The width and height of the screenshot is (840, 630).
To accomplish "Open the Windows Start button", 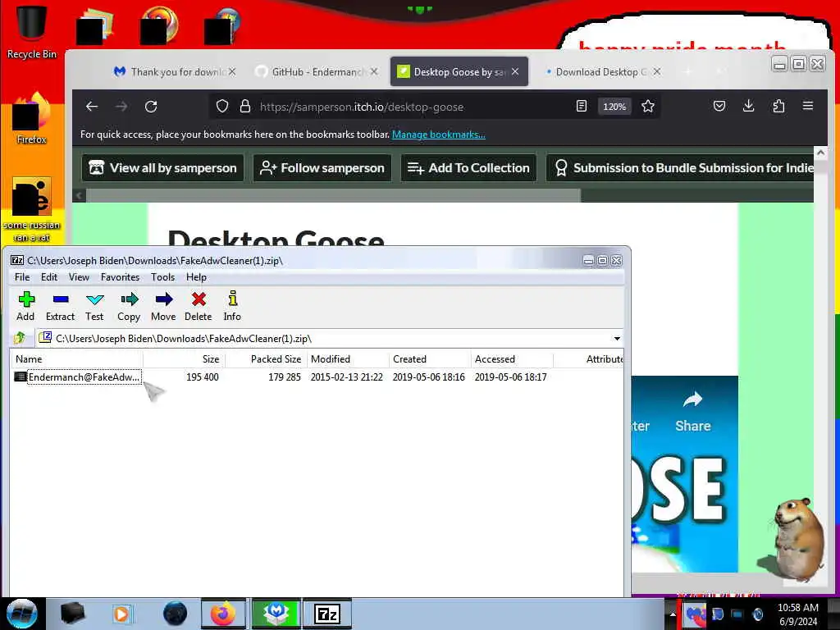I will click(x=22, y=614).
